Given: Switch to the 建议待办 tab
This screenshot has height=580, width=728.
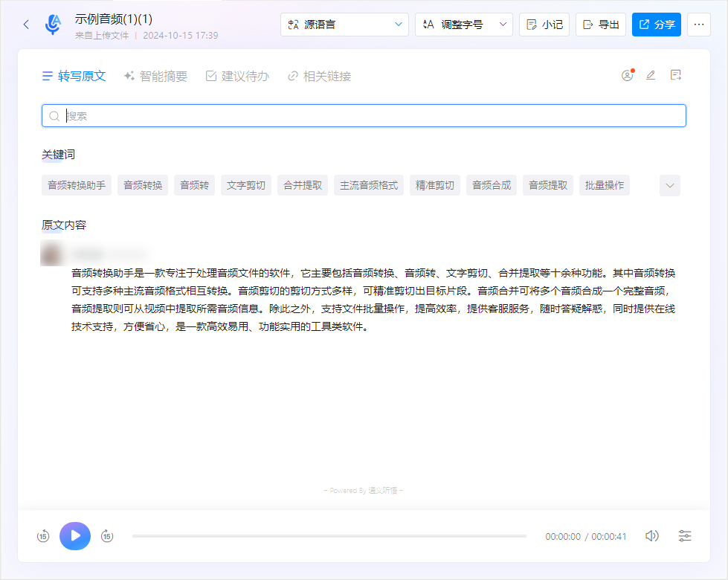Looking at the screenshot, I should 237,76.
